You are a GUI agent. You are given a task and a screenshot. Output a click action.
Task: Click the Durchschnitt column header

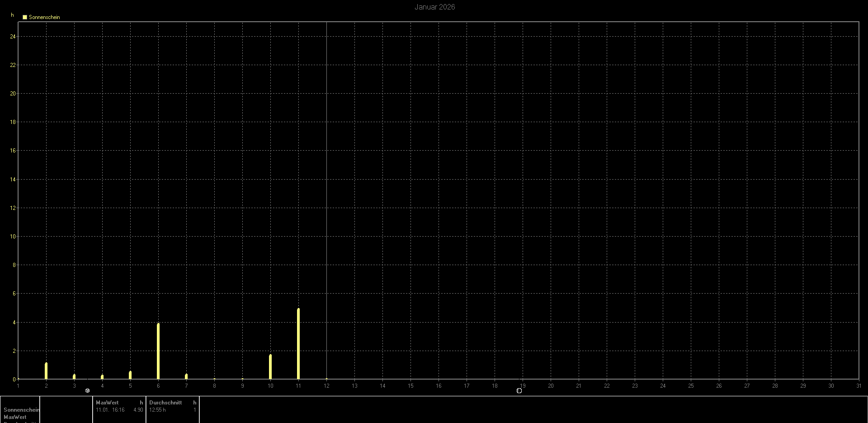pos(165,403)
